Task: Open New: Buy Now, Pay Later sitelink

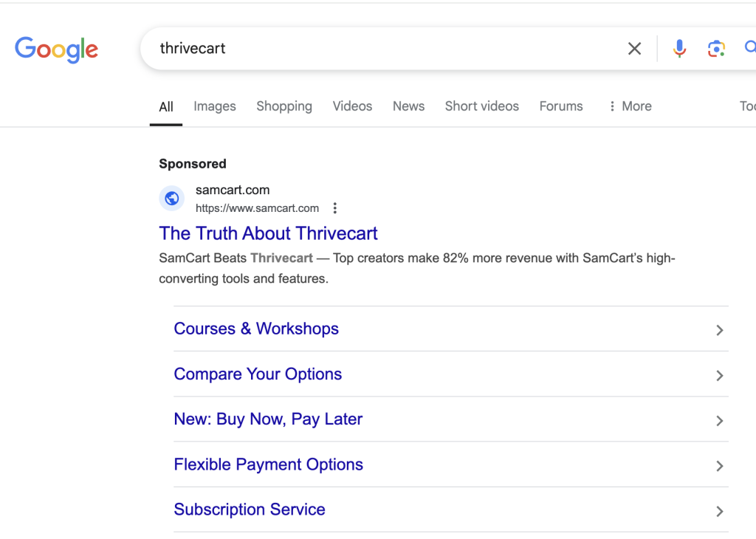Action: point(268,419)
